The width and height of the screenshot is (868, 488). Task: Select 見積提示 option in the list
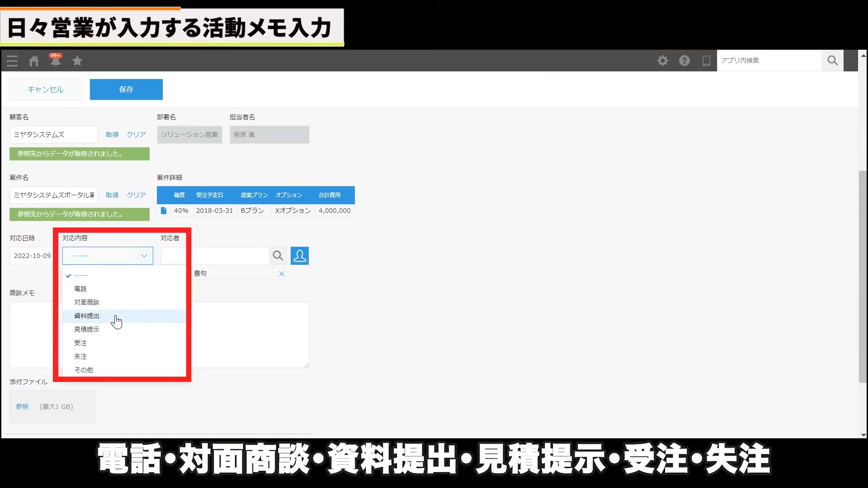(x=87, y=329)
